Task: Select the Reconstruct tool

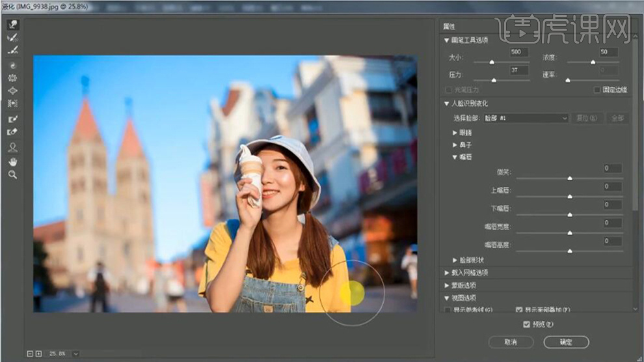Action: click(x=12, y=38)
